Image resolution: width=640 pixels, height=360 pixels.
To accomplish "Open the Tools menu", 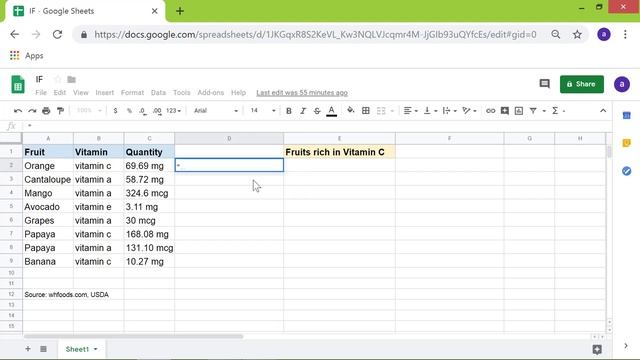I will tap(182, 93).
